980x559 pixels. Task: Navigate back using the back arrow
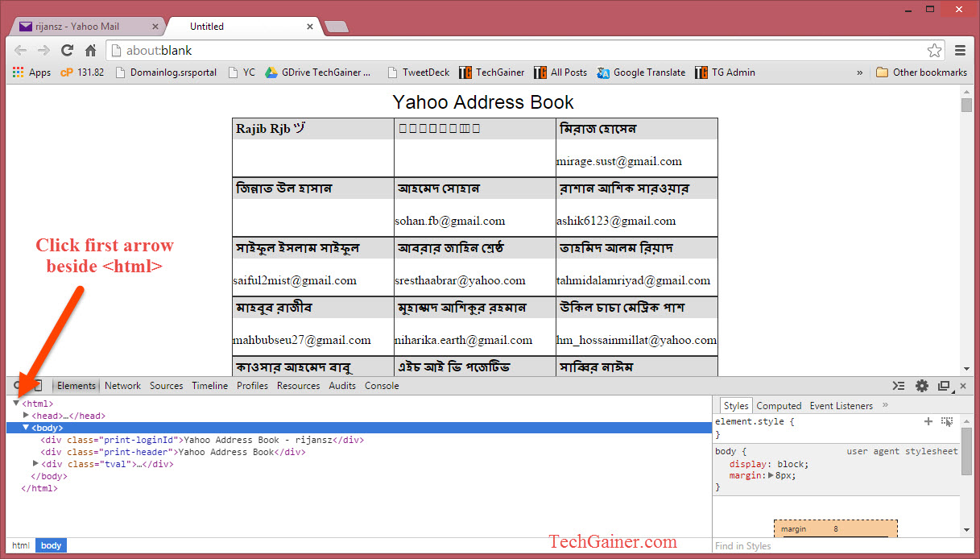(20, 50)
